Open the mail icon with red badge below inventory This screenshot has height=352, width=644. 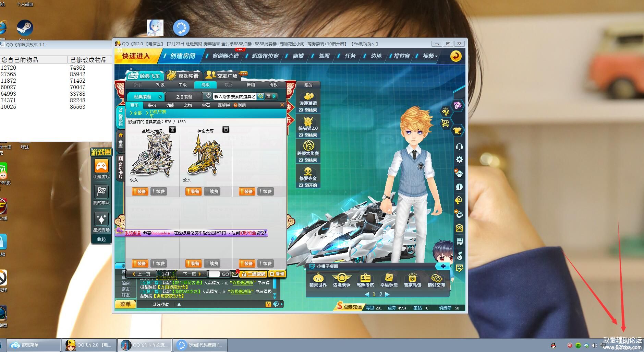[x=235, y=274]
